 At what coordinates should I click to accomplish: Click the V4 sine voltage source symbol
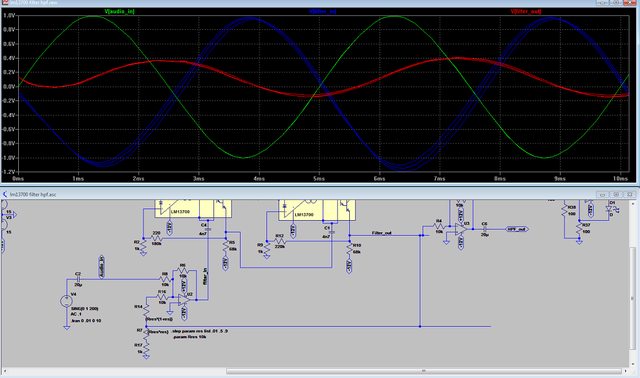point(66,301)
